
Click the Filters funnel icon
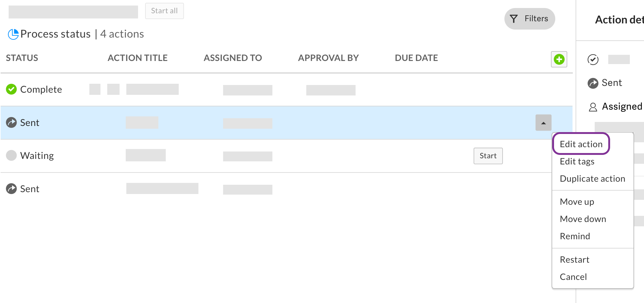tap(514, 19)
